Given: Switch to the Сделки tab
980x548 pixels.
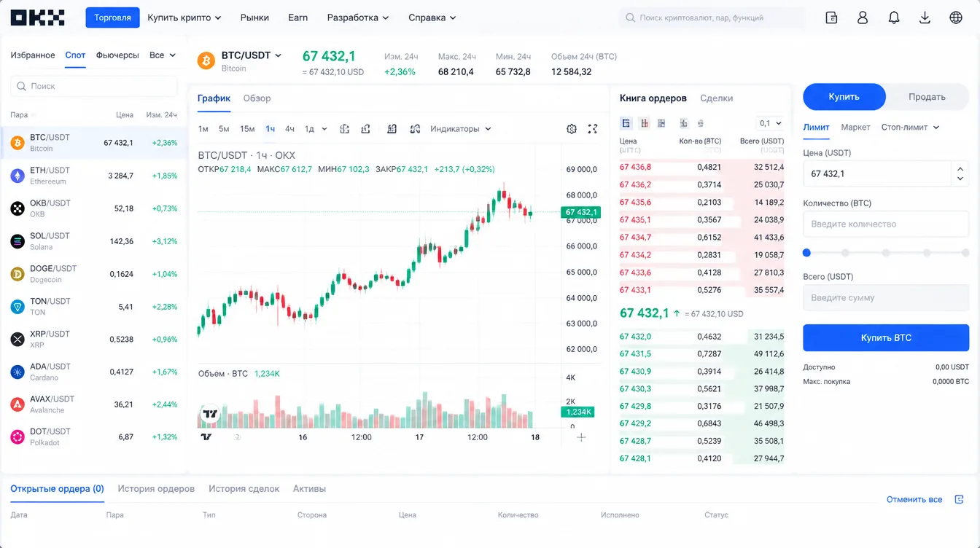Looking at the screenshot, I should point(717,98).
